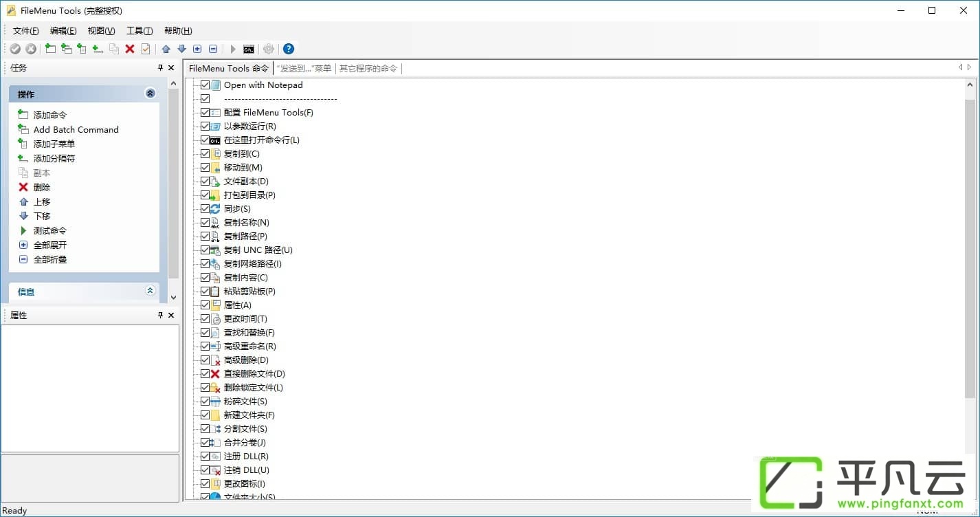Toggle the 复制到(C) checkbox
The image size is (980, 517).
click(205, 153)
